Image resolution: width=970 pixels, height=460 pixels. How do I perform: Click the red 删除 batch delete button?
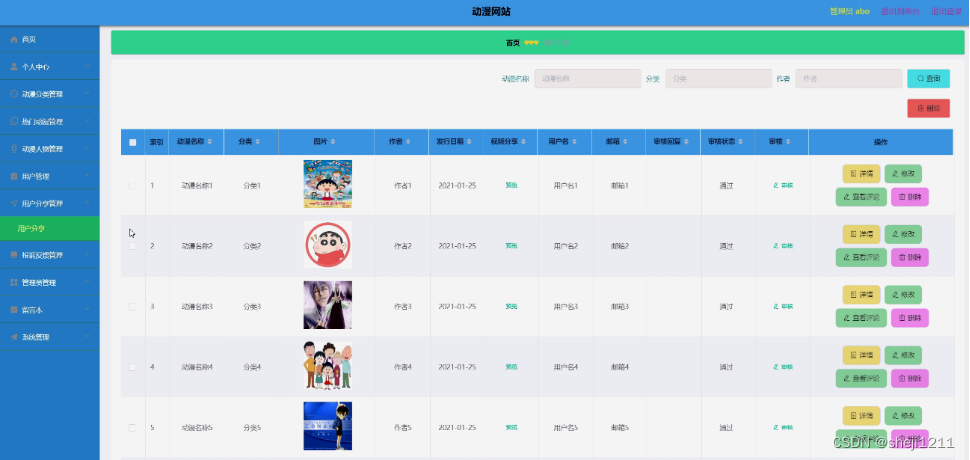929,108
